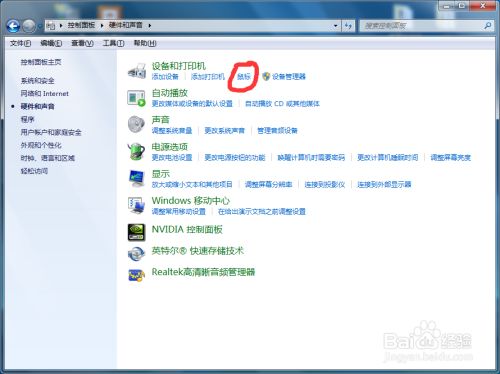
Task: Click the shield icon beside 设备管理器
Action: click(266, 76)
